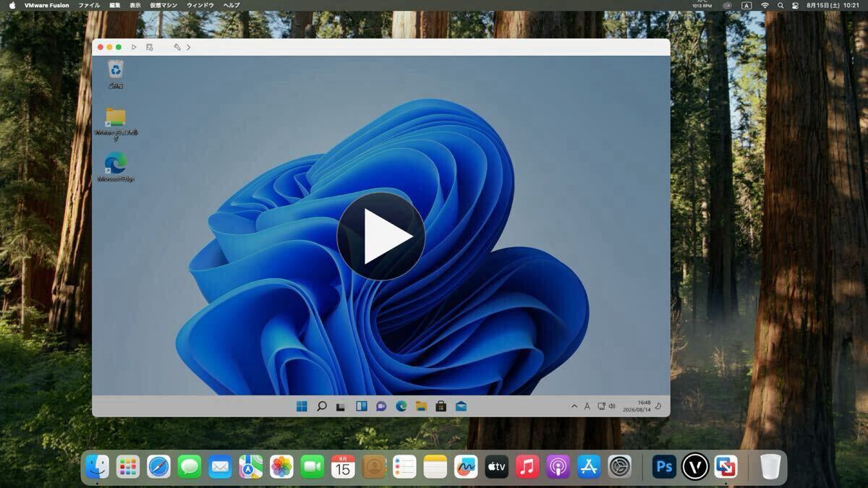The height and width of the screenshot is (488, 868).
Task: Open the ファイル menu
Action: pos(90,5)
